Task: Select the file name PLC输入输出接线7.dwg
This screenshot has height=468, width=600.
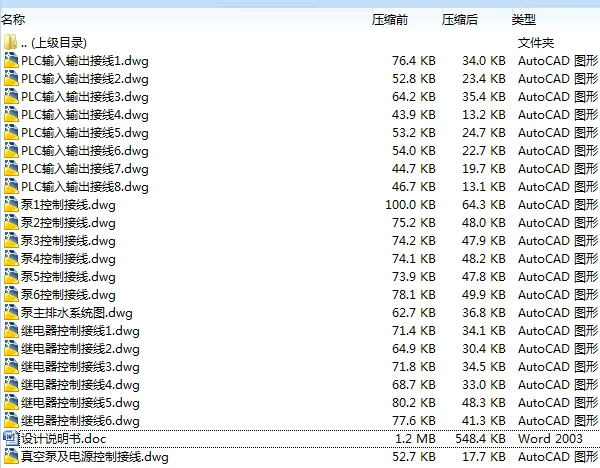Action: 85,169
